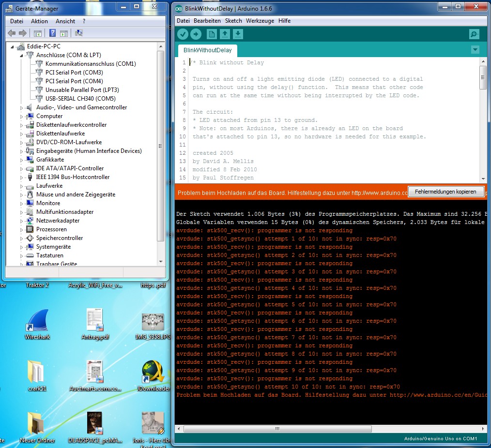Open the Serial Monitor magnifier icon

point(474,34)
